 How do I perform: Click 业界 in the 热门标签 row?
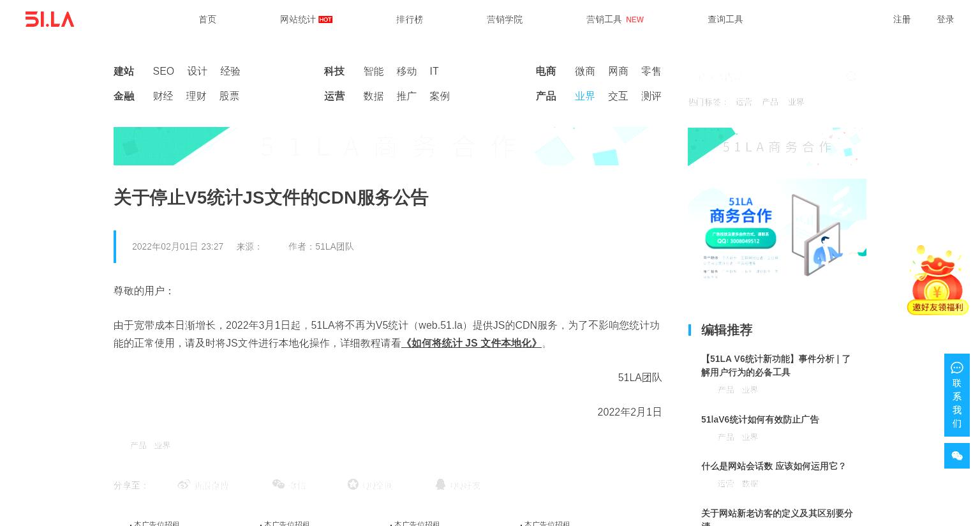point(796,101)
